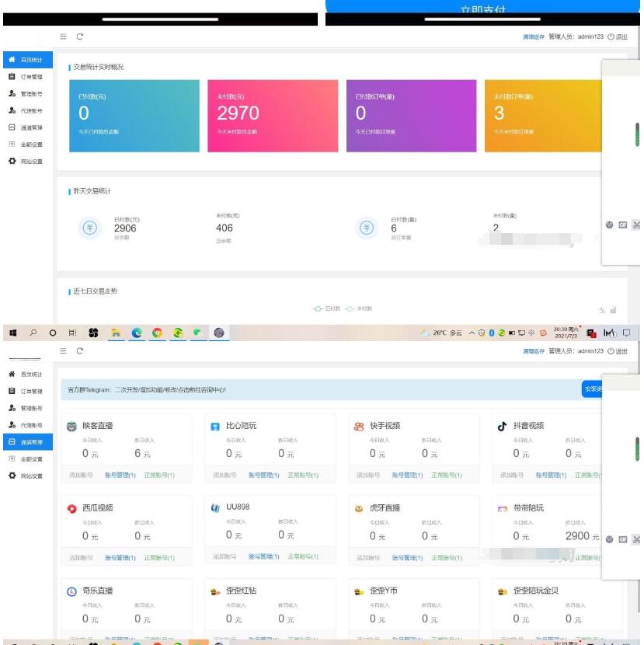
Task: Click 添加账号 under 比心陪玩 card
Action: [225, 475]
